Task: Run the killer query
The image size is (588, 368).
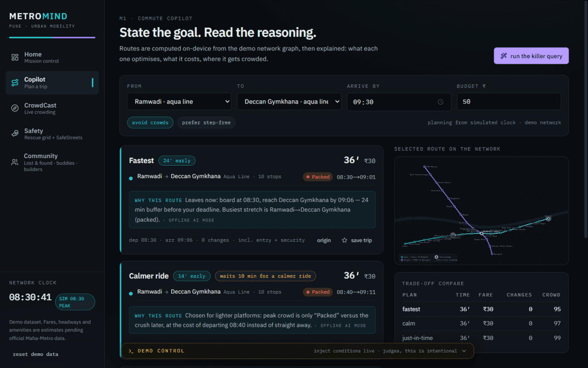Action: click(x=531, y=56)
